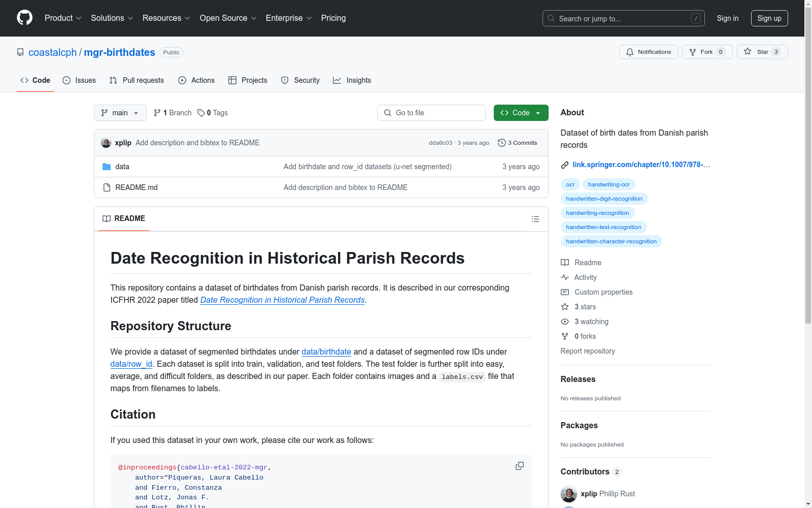Click the pulse icon next to Activity
Viewport: 812px width, 508px height.
[565, 277]
